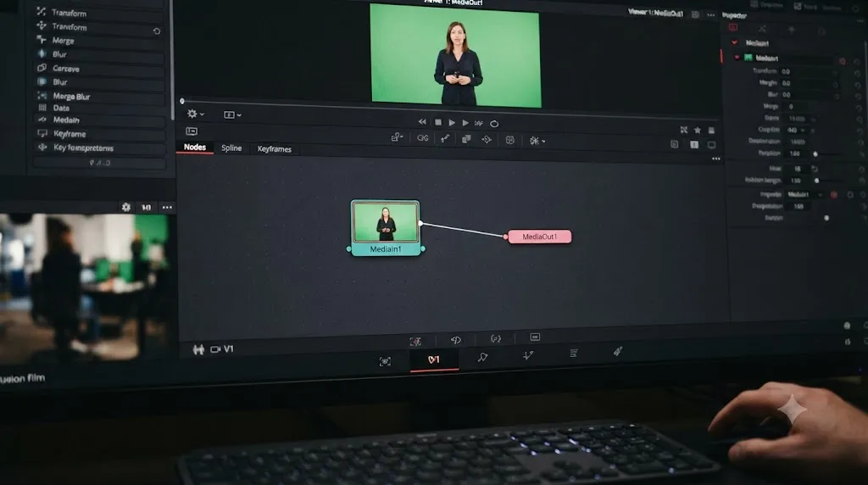
Task: Open the node editor three-dots options menu
Action: (715, 159)
